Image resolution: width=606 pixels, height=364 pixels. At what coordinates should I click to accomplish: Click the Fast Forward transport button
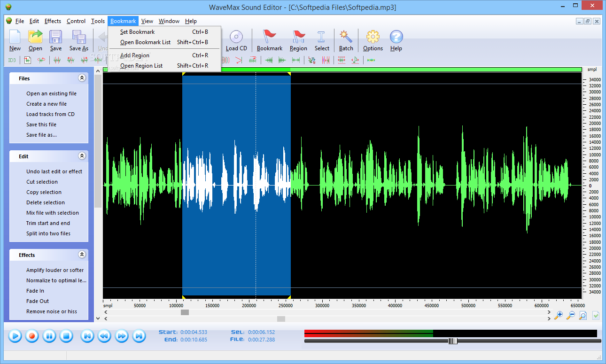click(121, 336)
